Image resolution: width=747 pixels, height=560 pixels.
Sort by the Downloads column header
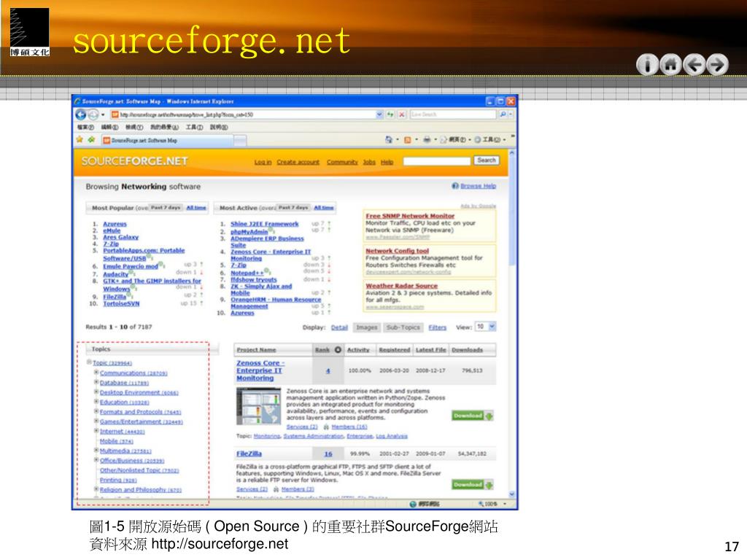point(468,350)
